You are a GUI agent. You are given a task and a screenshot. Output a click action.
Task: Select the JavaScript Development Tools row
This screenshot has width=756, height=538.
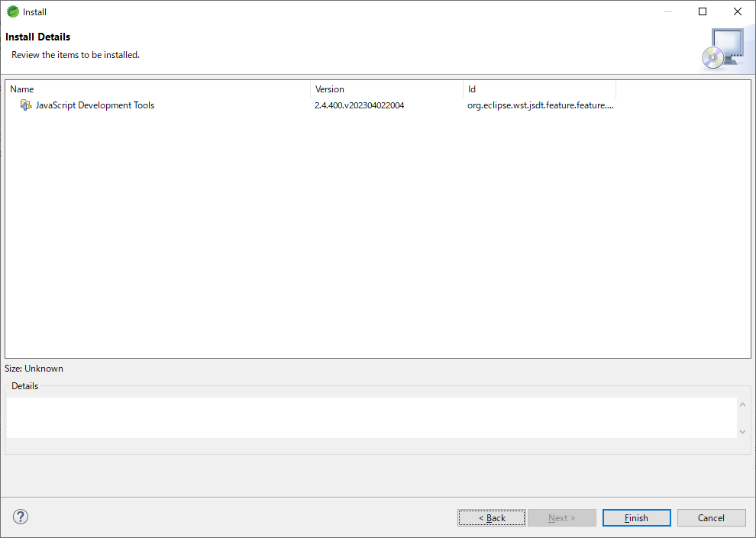click(x=312, y=105)
